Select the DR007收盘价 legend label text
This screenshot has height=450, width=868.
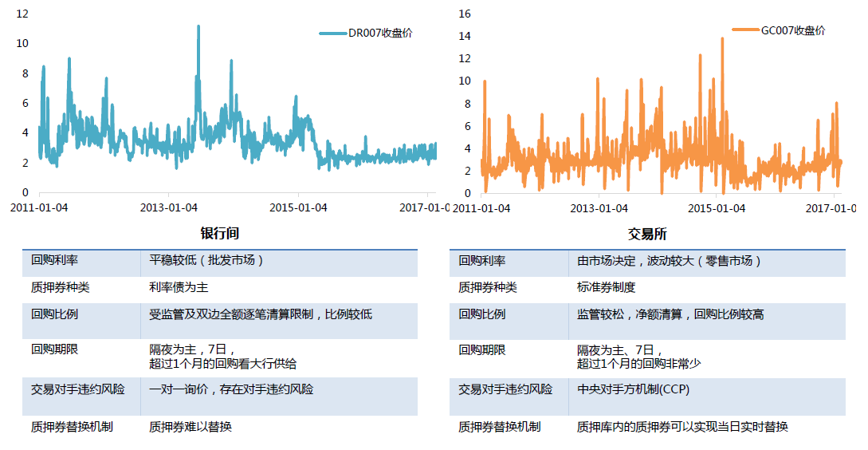380,34
